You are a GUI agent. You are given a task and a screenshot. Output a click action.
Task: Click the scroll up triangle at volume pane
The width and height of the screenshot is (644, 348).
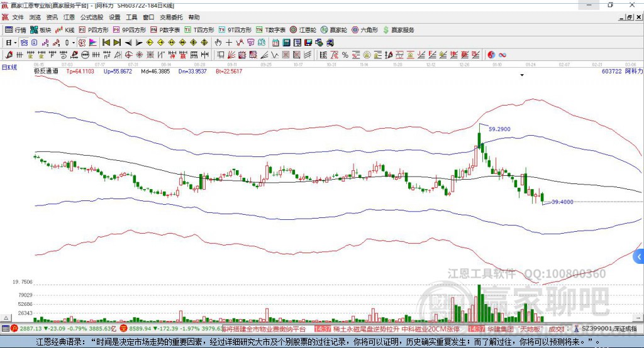coord(6,318)
